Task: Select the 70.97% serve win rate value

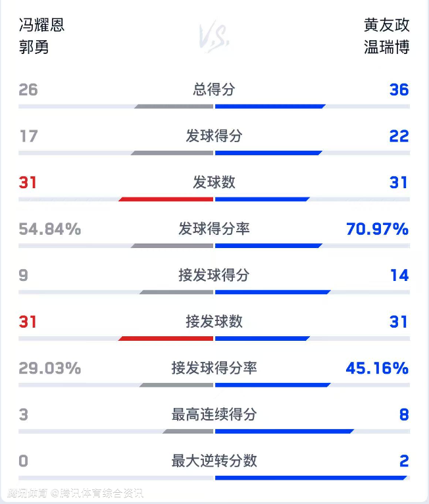Action: coord(377,229)
